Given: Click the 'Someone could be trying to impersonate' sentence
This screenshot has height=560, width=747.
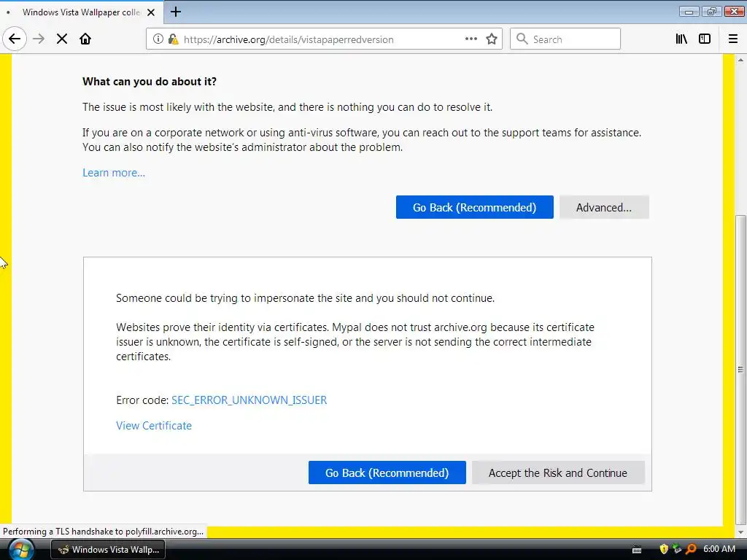Looking at the screenshot, I should pos(306,298).
